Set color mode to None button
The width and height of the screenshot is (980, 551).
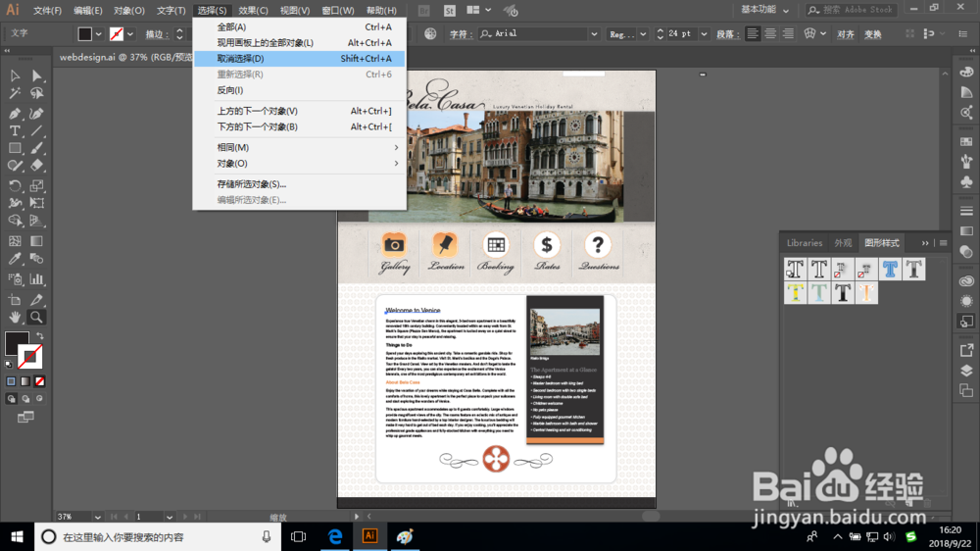click(39, 381)
